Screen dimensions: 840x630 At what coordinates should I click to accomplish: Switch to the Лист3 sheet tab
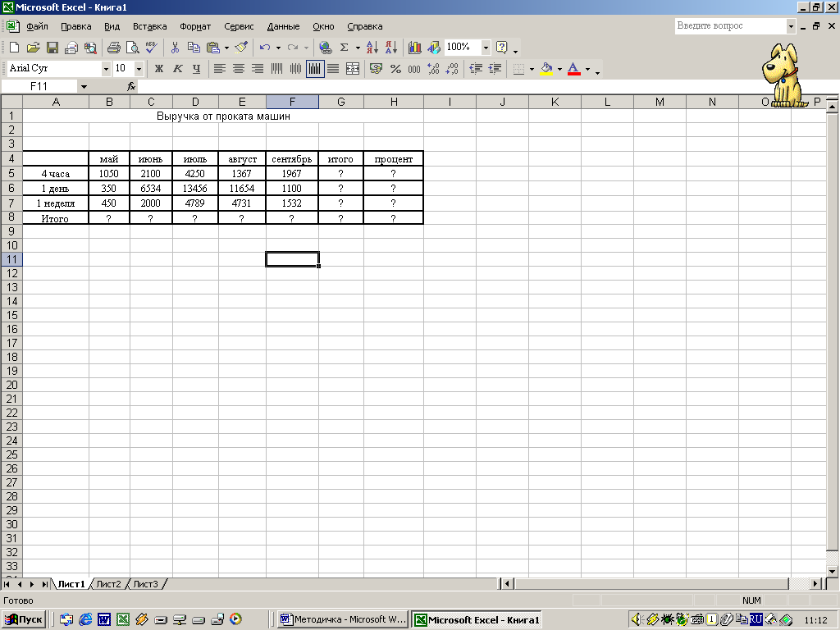[146, 584]
